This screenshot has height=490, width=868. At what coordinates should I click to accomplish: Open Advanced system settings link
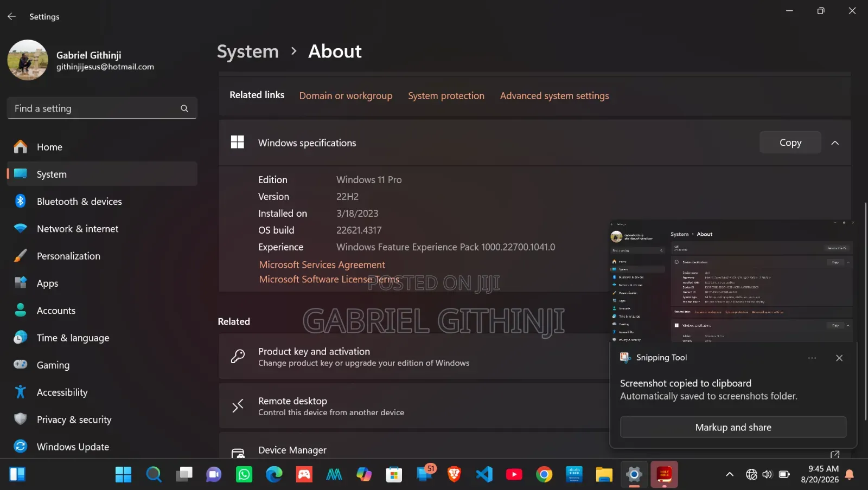(554, 96)
